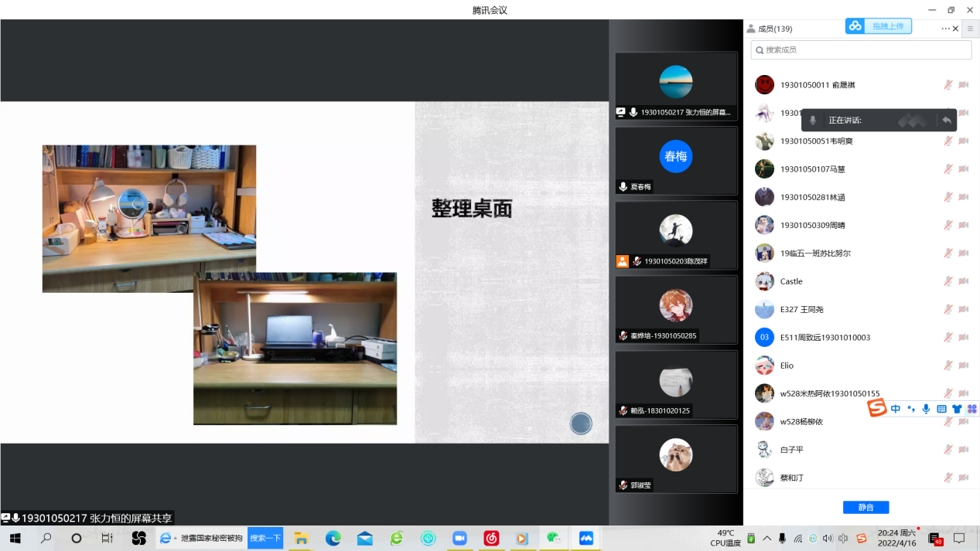Click the Sogou punctuation mode icon
Image resolution: width=980 pixels, height=551 pixels.
pyautogui.click(x=911, y=409)
